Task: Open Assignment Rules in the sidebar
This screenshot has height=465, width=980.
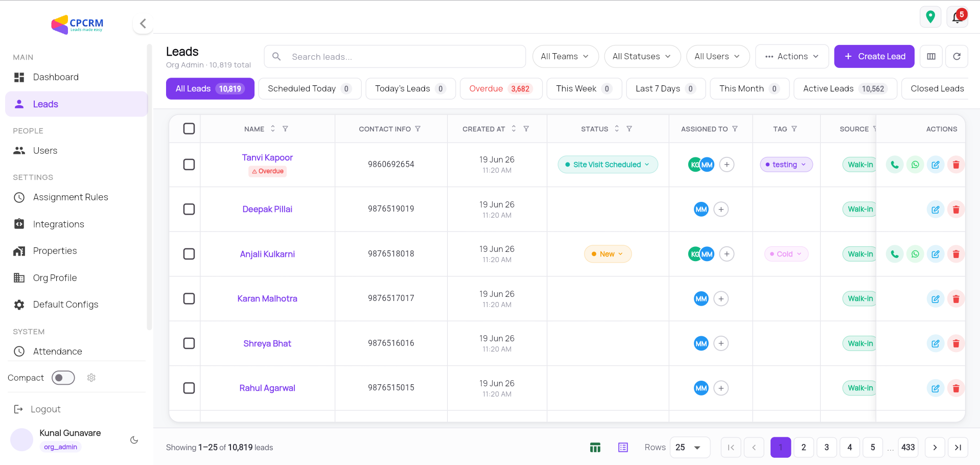Action: coord(71,197)
